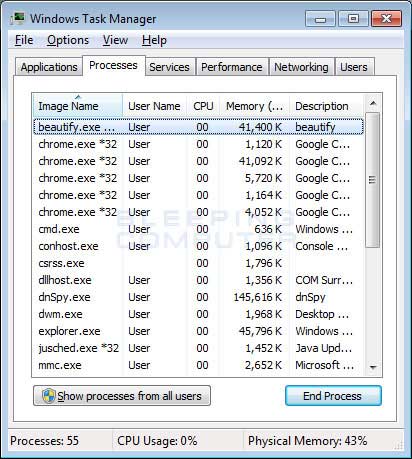Open the Help menu
The image size is (412, 459).
coord(154,40)
